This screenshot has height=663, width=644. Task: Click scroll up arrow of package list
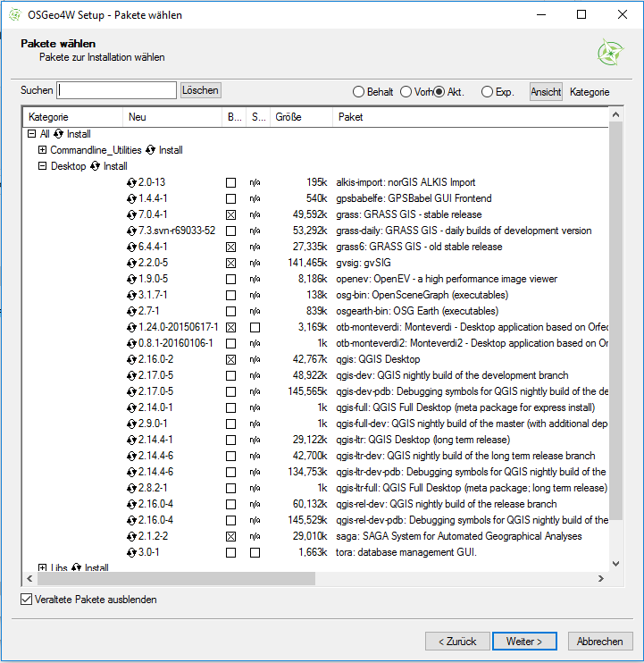tap(616, 114)
